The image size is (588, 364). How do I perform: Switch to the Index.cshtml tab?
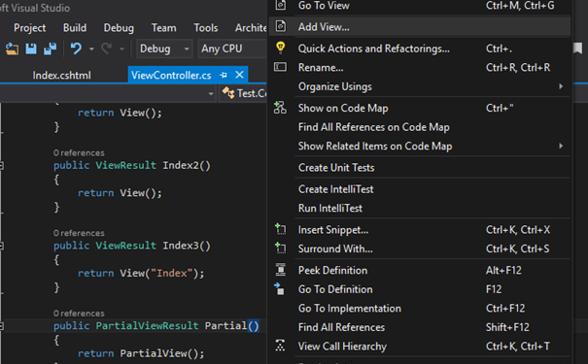[61, 76]
